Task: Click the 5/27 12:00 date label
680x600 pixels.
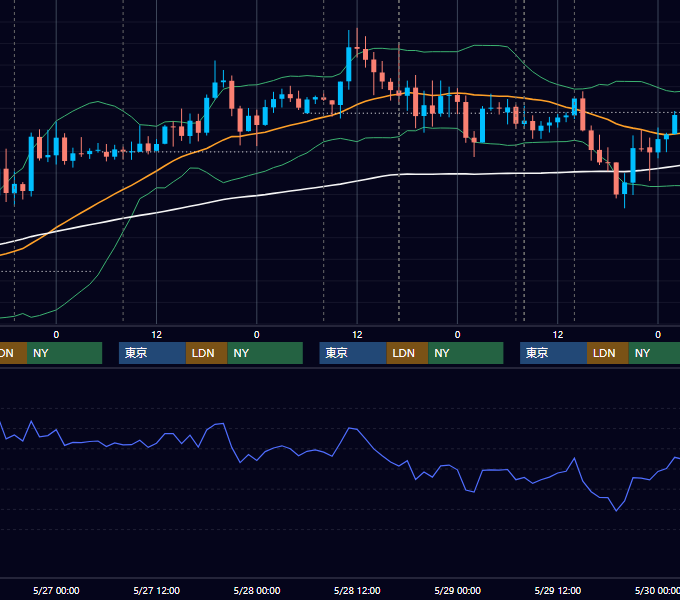Action: [157, 590]
